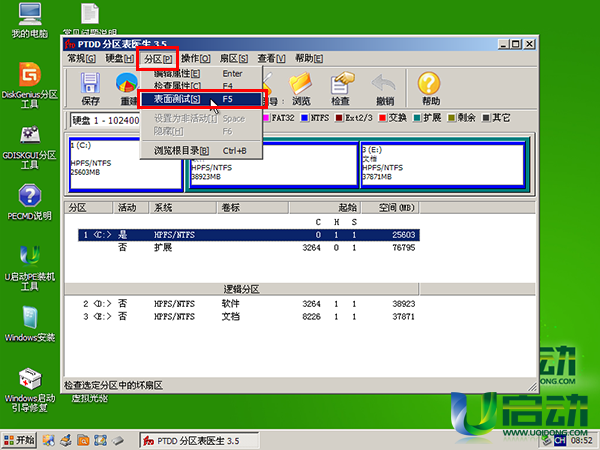Image resolution: width=600 pixels, height=450 pixels.
Task: Click the 起始 column header
Action: [x=325, y=208]
